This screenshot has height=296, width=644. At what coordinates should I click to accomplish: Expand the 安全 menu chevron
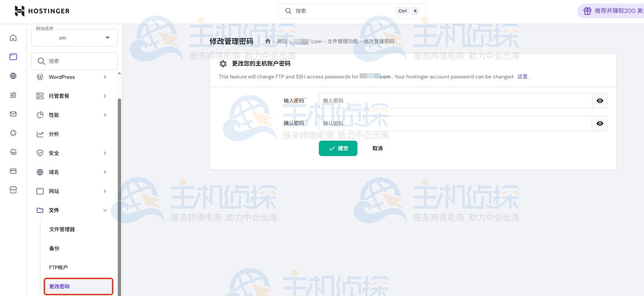tap(105, 153)
